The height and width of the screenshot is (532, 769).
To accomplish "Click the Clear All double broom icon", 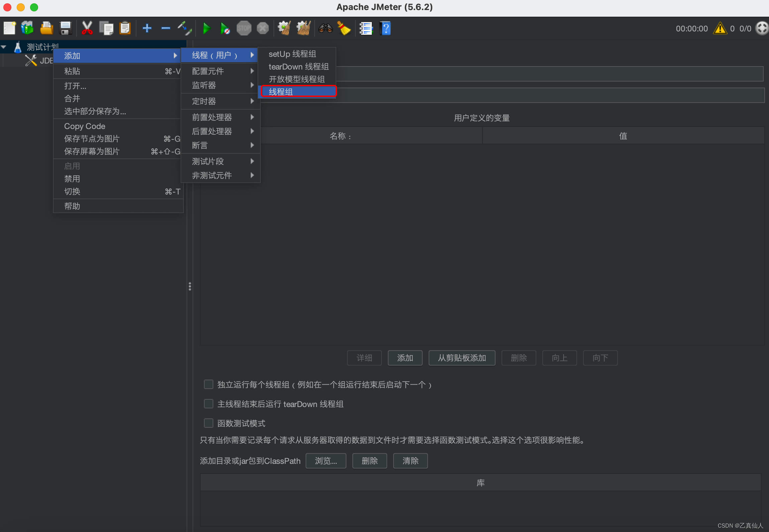I will coord(304,28).
